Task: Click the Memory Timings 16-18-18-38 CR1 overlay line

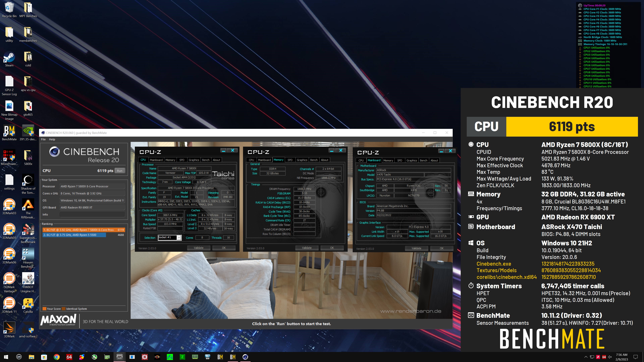Action: pos(605,44)
